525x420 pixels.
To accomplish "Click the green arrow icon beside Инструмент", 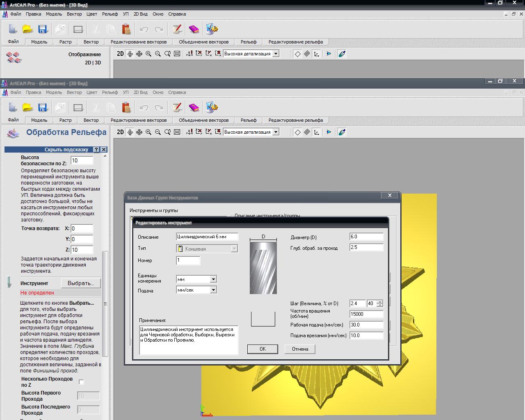I will coord(9,283).
